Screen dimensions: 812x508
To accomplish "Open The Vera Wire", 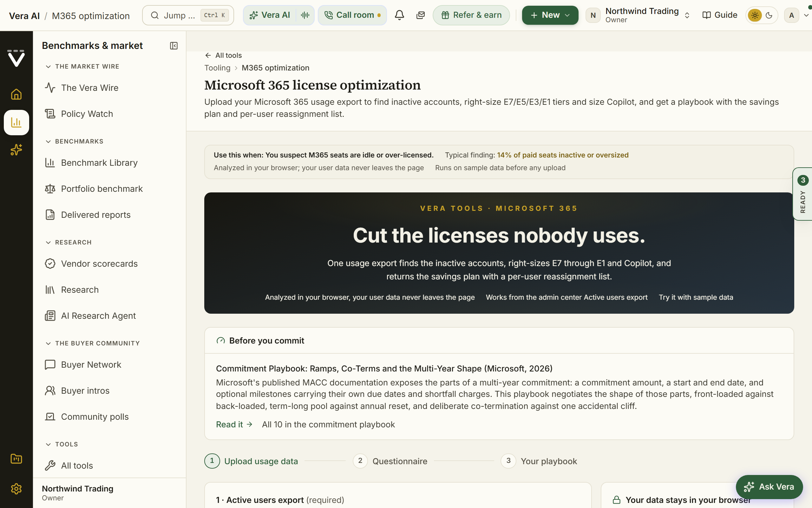I will tap(109, 88).
